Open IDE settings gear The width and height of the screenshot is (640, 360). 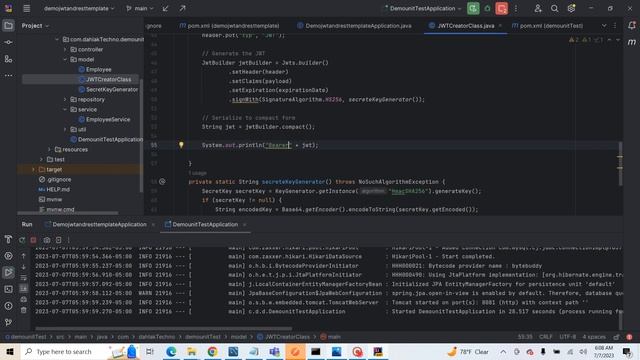click(x=571, y=8)
